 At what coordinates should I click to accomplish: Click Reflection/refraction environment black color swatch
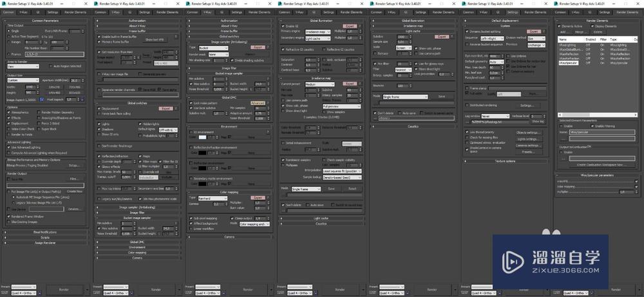click(202, 153)
